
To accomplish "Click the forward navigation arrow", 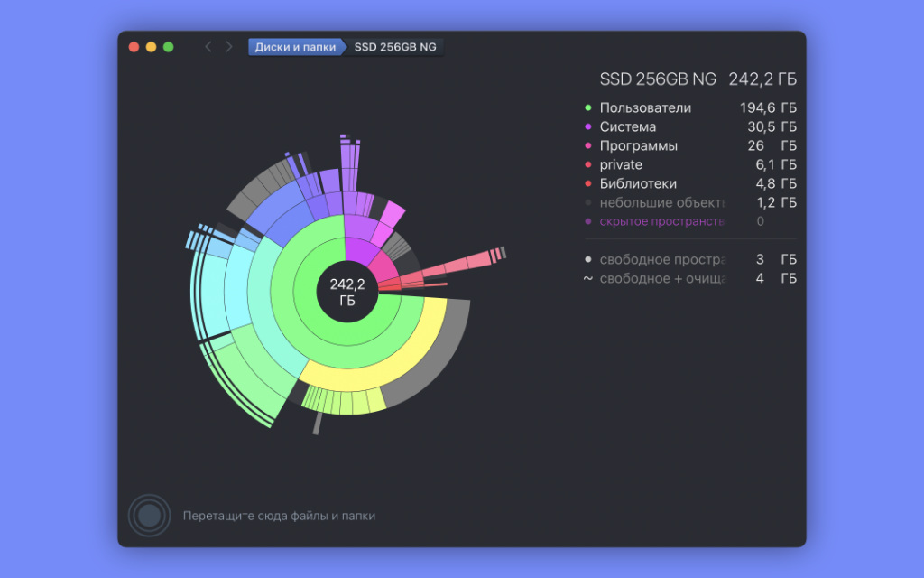I will click(229, 47).
